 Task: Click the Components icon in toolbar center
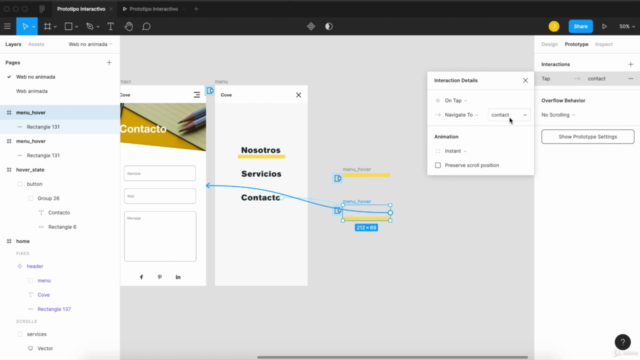(311, 27)
